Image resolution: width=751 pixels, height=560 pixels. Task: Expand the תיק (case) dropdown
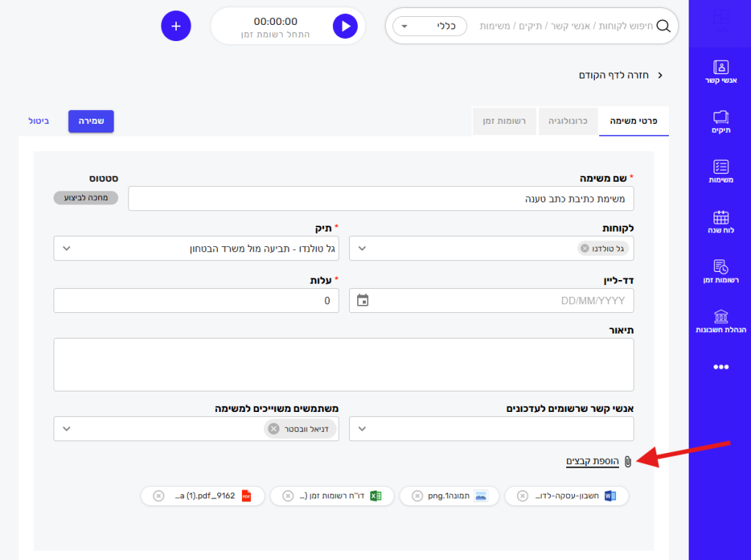pos(67,248)
